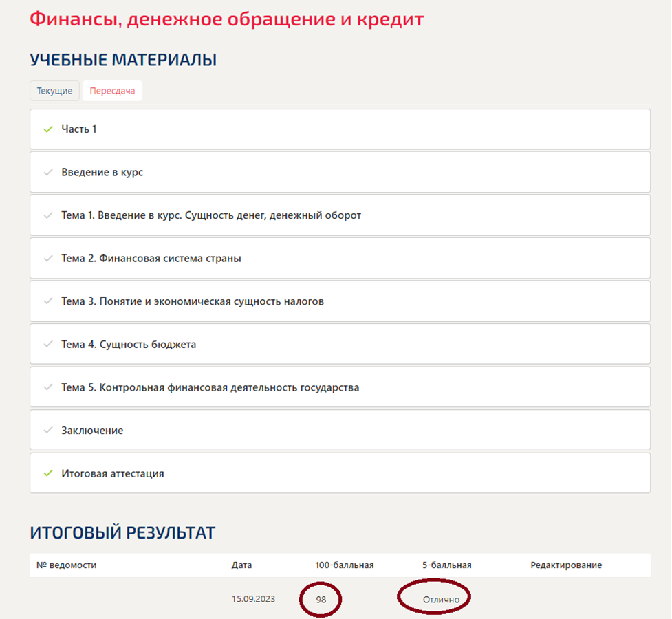This screenshot has height=619, width=672.
Task: Select the score value 98
Action: 321,600
